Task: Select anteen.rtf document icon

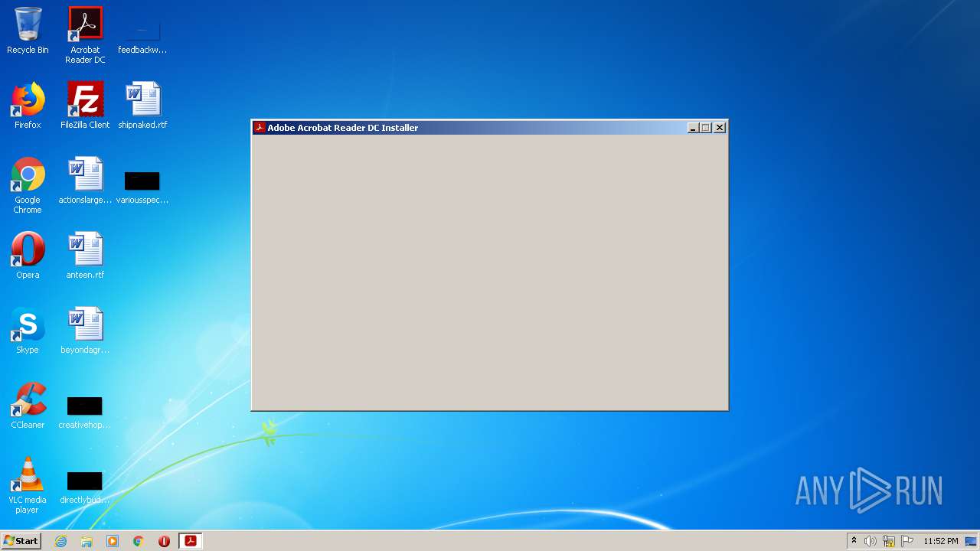Action: click(x=85, y=256)
